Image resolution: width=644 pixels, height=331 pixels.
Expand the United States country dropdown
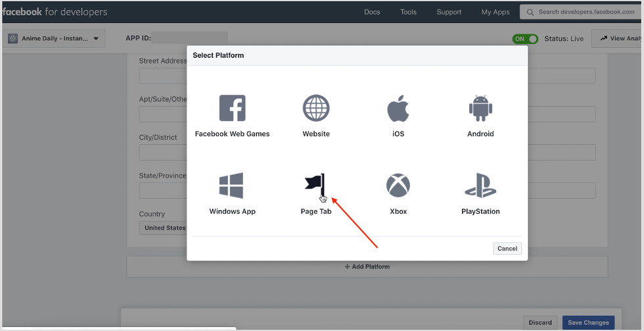pyautogui.click(x=164, y=228)
